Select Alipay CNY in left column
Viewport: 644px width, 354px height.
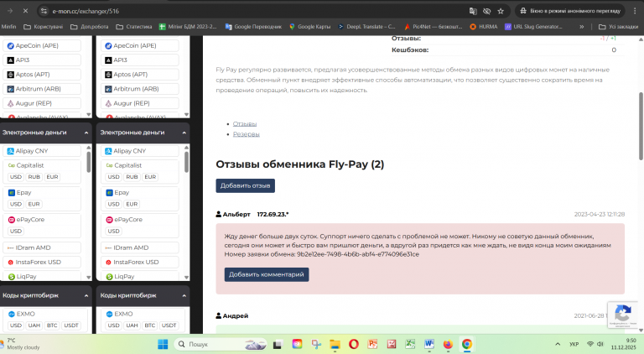coord(42,151)
